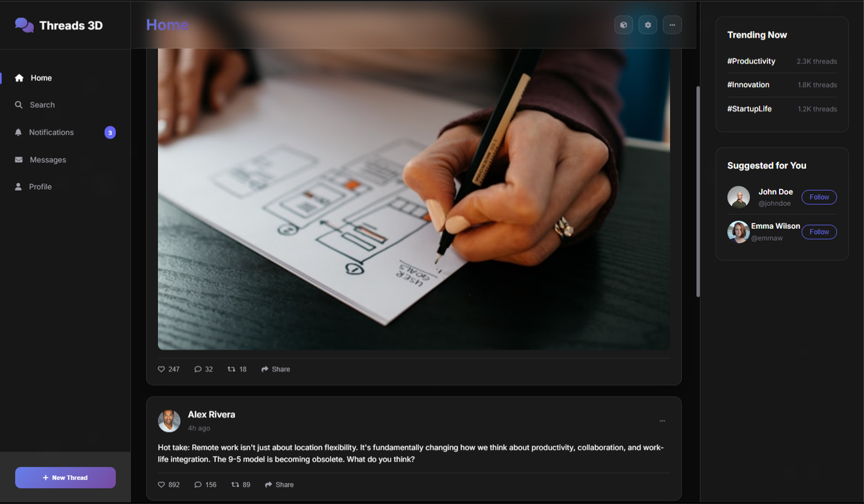Share Alex Rivera's post
The image size is (864, 504).
click(x=279, y=484)
